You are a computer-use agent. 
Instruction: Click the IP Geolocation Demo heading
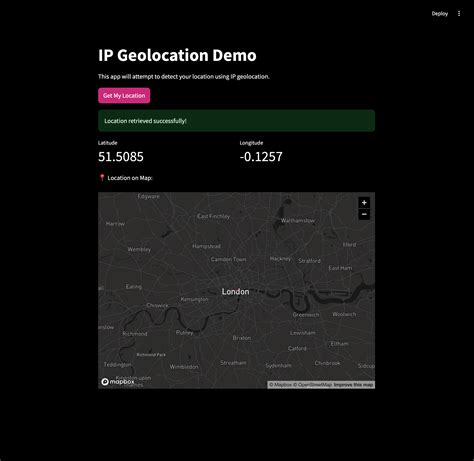[x=177, y=55]
